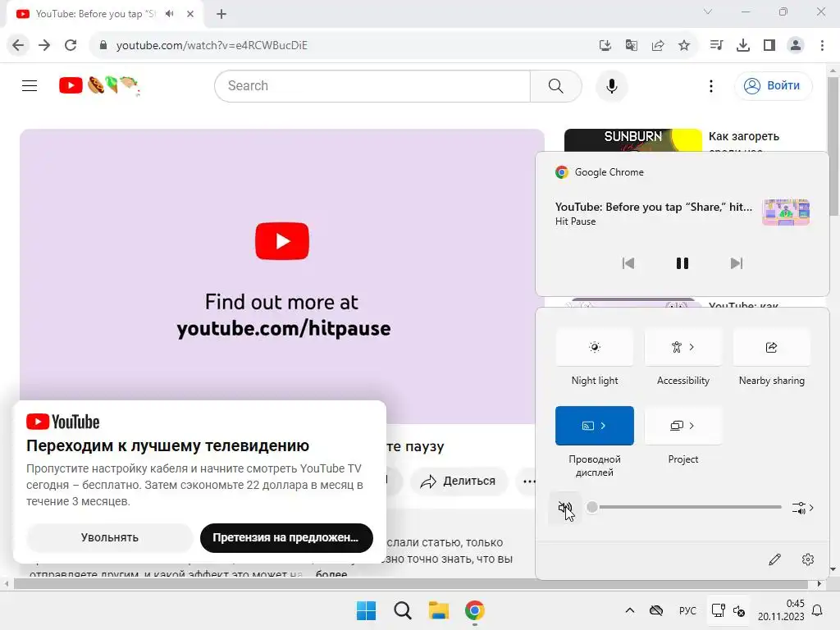Toggle Chrome side panel

769,46
